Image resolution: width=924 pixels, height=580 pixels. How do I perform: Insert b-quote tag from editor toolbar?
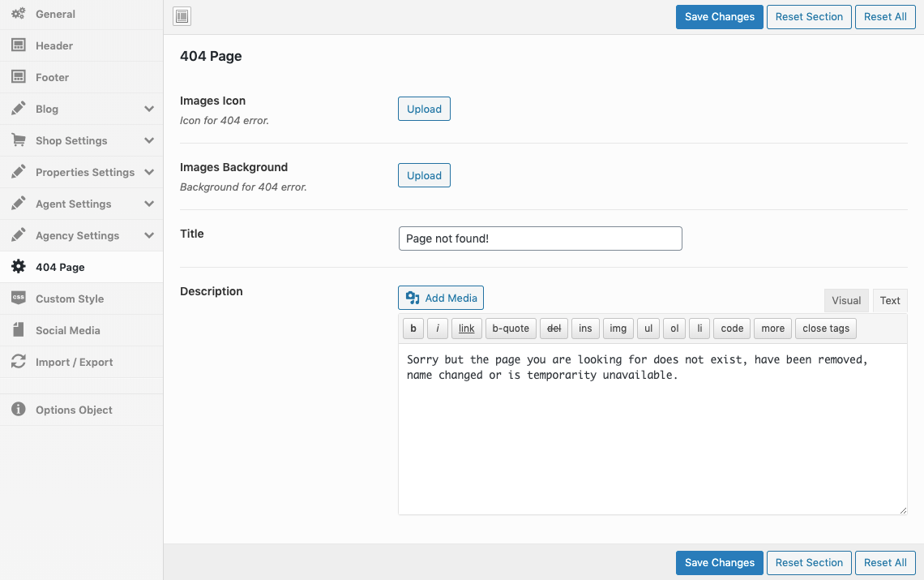[511, 329]
